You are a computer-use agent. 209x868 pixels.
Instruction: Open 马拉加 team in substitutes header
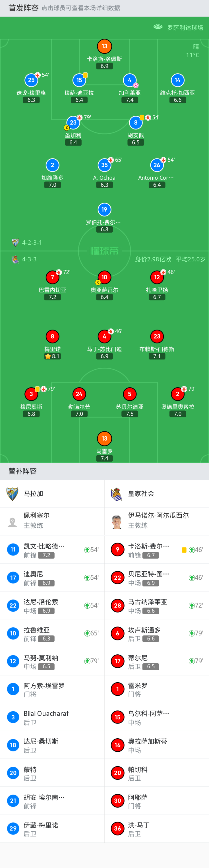[33, 494]
